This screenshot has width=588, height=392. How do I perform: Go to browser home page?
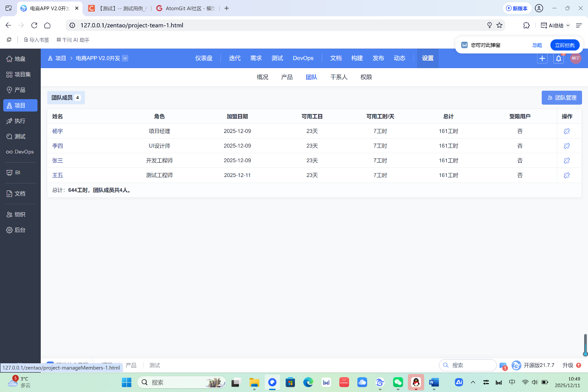click(x=47, y=25)
